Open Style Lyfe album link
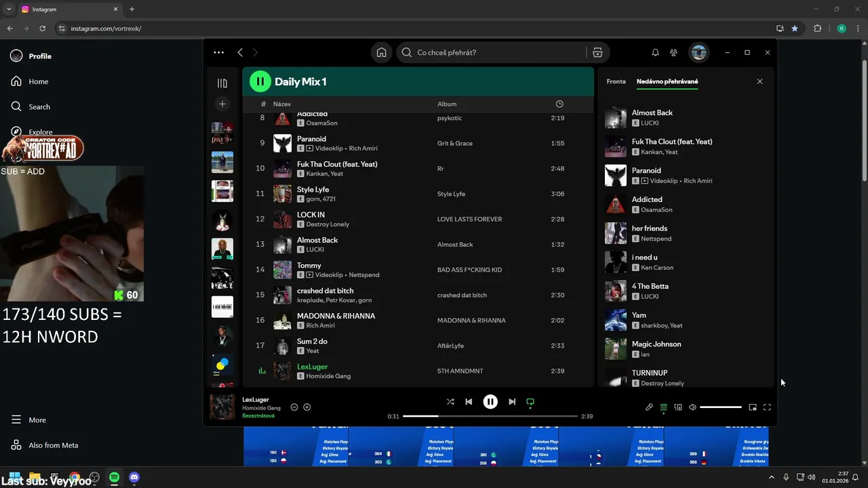The width and height of the screenshot is (868, 488). 451,194
